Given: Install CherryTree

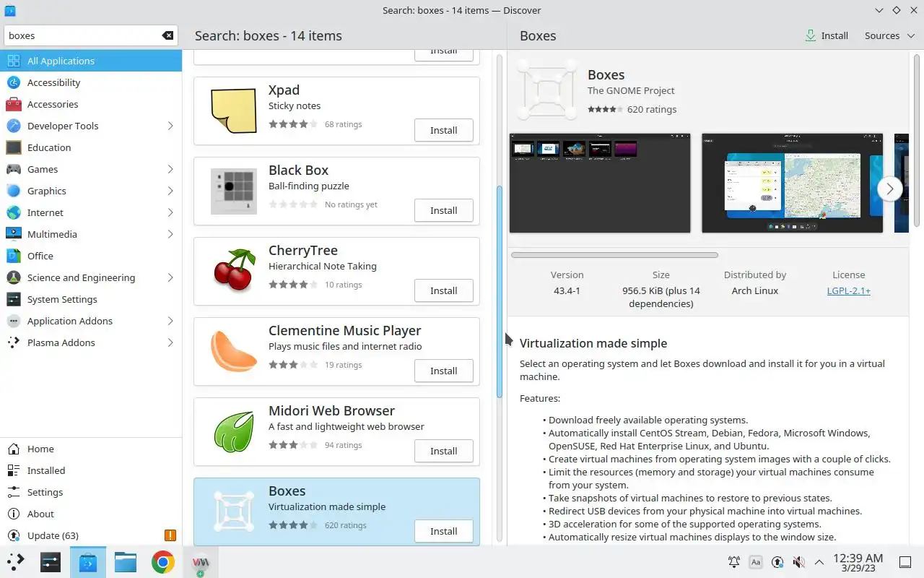Looking at the screenshot, I should 443,290.
